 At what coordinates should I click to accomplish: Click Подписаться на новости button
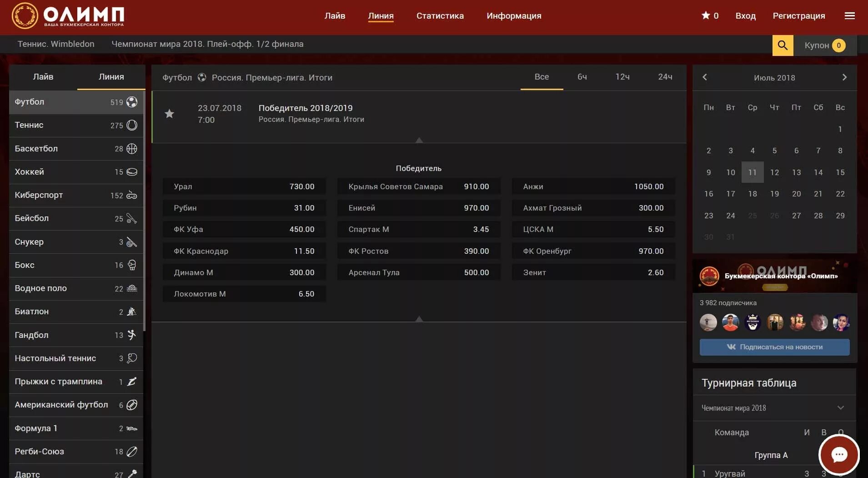[774, 347]
